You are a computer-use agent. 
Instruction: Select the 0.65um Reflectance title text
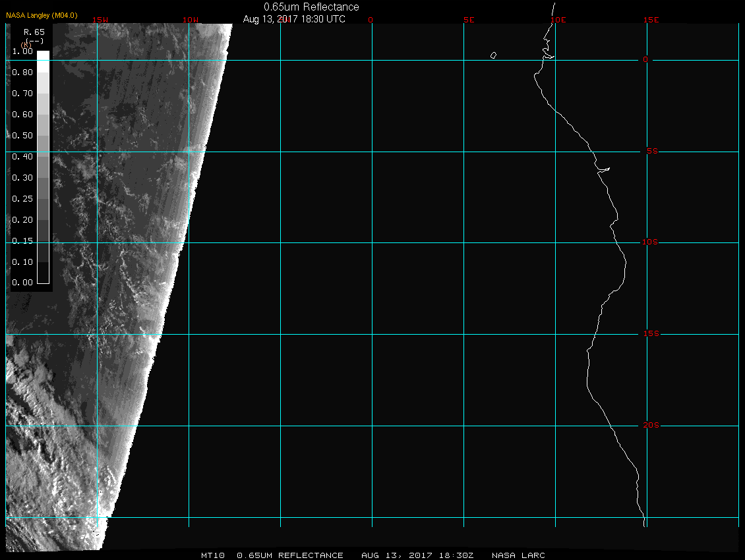tap(311, 7)
